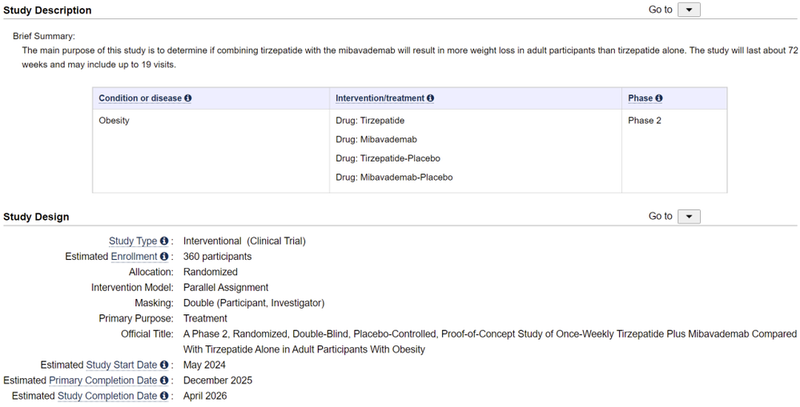Image resolution: width=800 pixels, height=407 pixels.
Task: Click info icon beside Condition or disease
Action: [x=188, y=98]
